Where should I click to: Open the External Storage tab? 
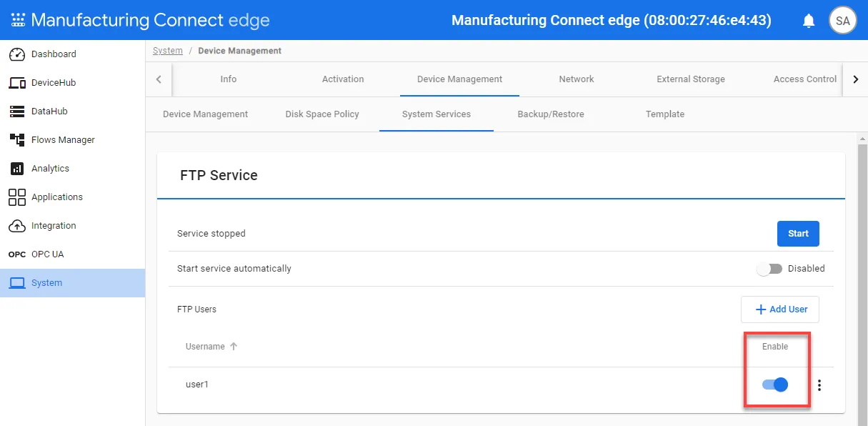(691, 79)
